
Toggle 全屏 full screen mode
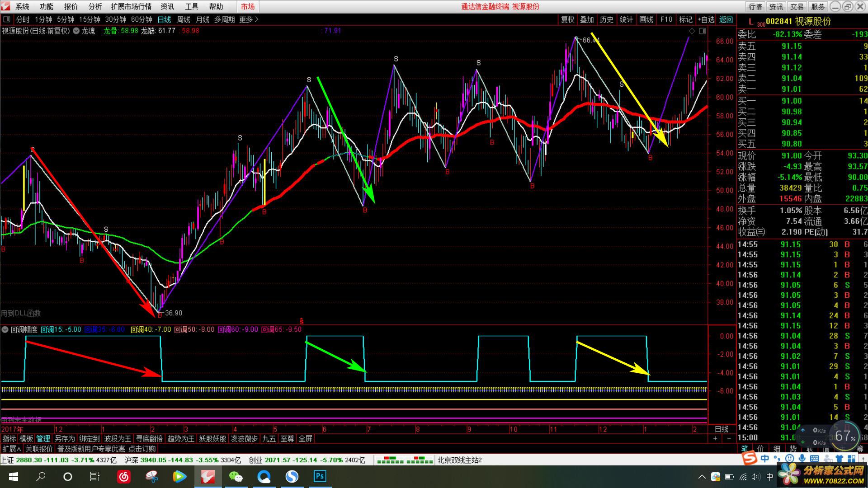306,438
